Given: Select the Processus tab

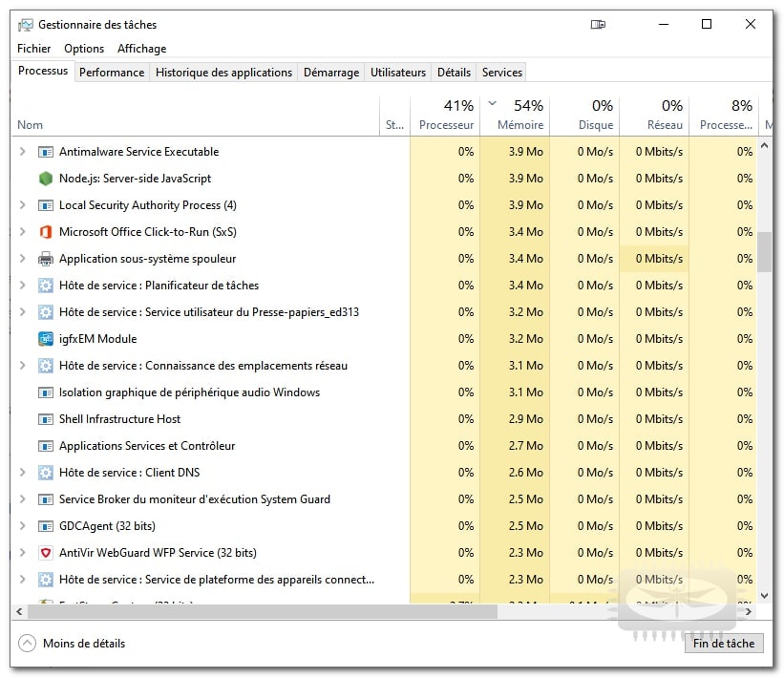Looking at the screenshot, I should click(x=43, y=71).
